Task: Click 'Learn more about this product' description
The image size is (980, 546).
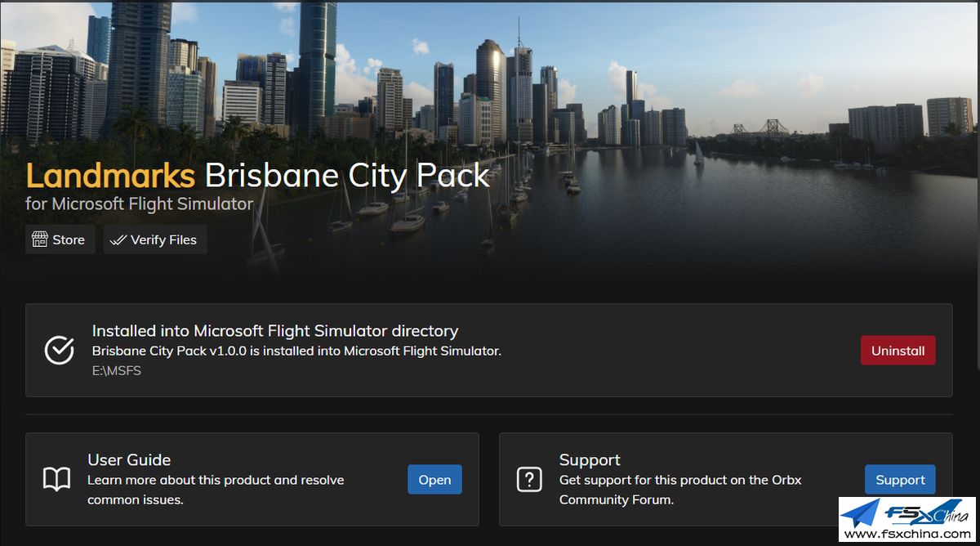Action: pyautogui.click(x=216, y=490)
